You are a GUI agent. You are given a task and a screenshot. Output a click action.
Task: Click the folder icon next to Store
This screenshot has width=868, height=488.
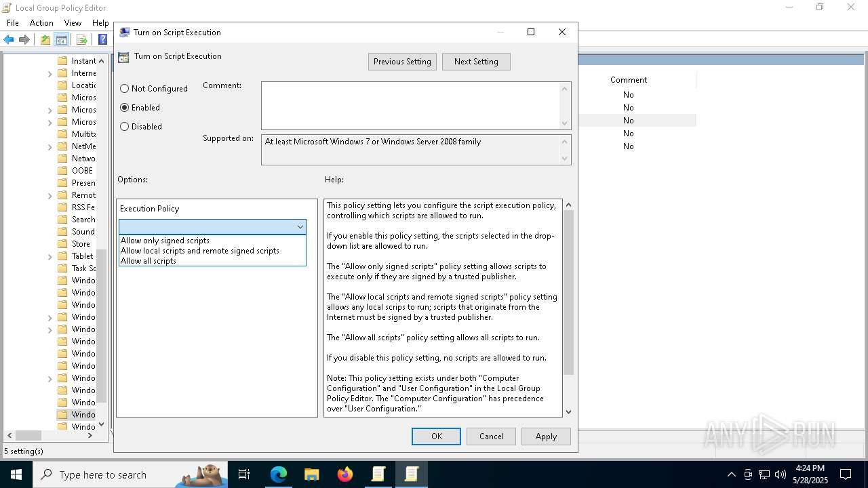click(62, 244)
